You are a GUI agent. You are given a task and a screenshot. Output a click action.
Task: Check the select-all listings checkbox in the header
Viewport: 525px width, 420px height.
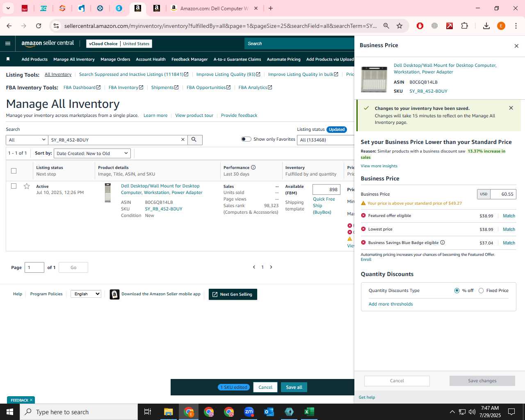[x=14, y=171]
